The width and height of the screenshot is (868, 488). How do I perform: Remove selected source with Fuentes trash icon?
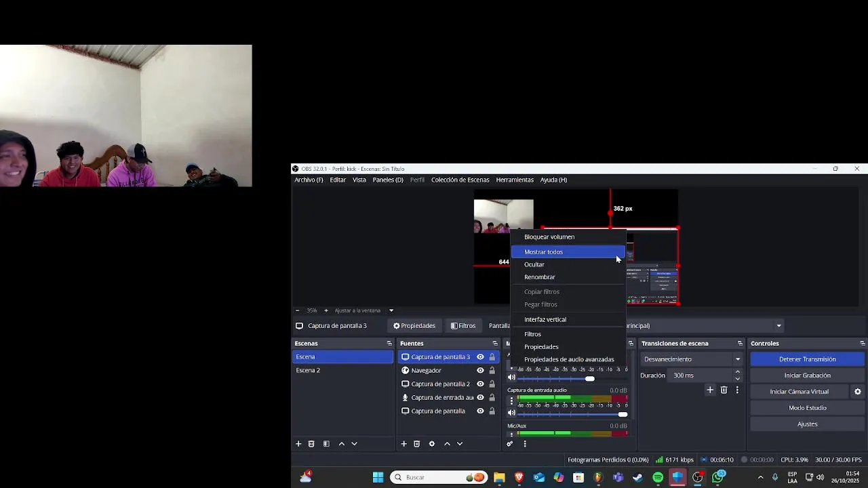pyautogui.click(x=417, y=444)
